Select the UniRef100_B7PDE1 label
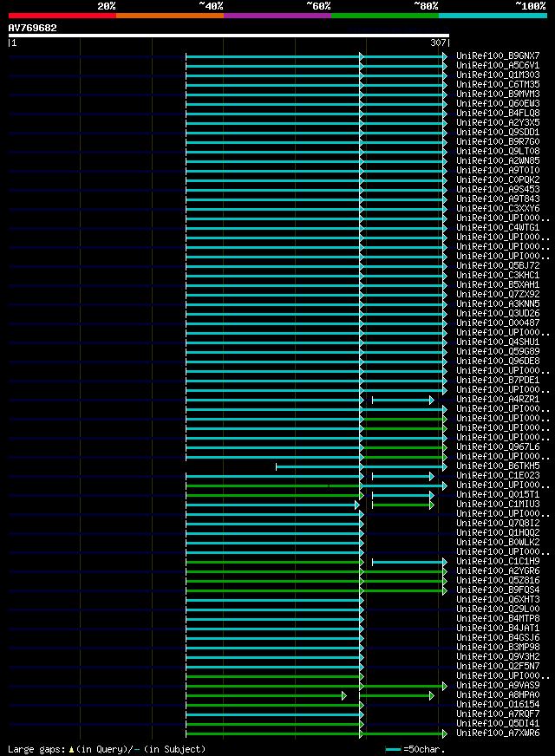 [498, 381]
